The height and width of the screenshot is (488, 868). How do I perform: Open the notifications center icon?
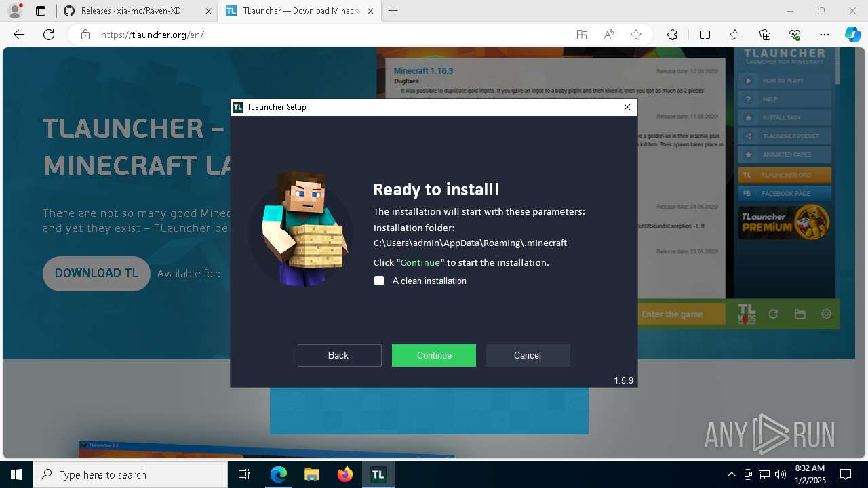[846, 474]
